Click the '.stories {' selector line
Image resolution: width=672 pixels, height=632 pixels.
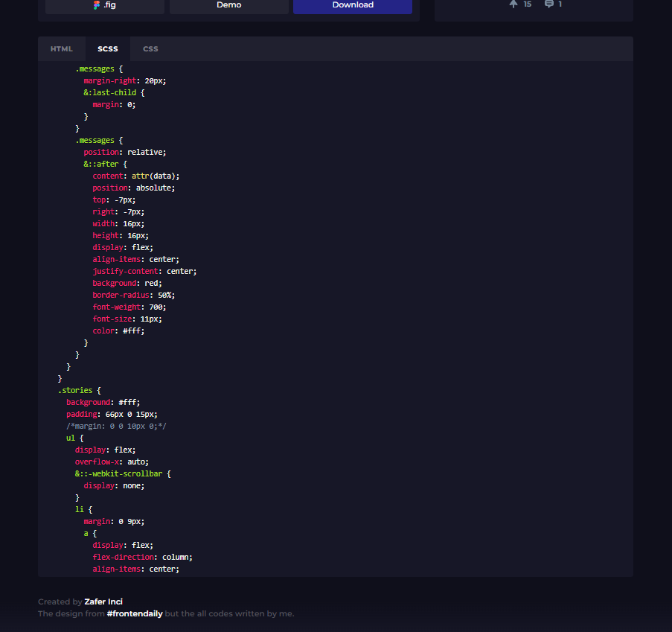pyautogui.click(x=79, y=390)
